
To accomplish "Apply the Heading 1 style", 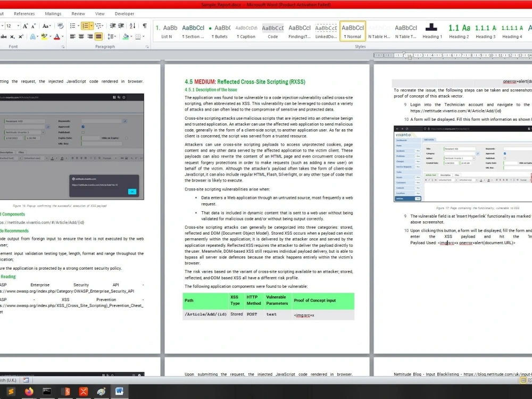I will [432, 31].
